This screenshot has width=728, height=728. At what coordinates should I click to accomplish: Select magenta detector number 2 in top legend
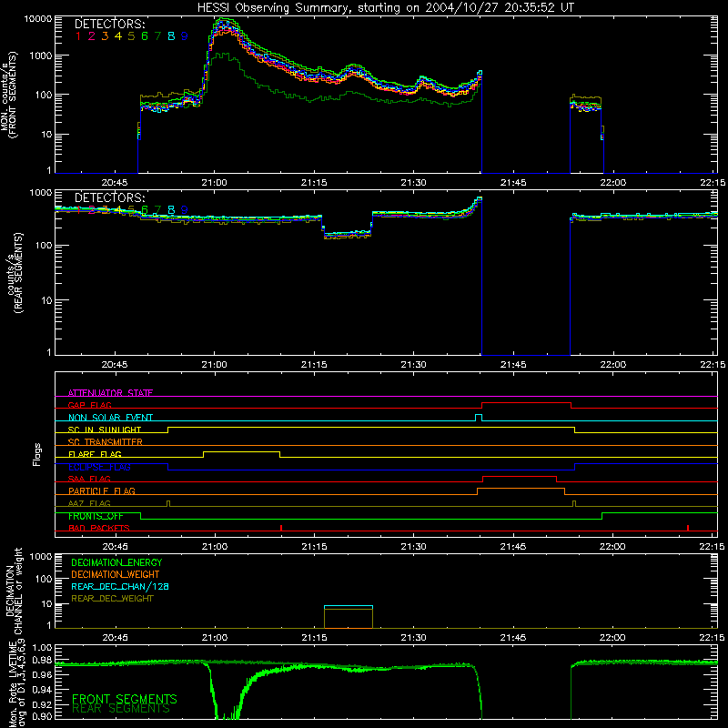point(92,36)
